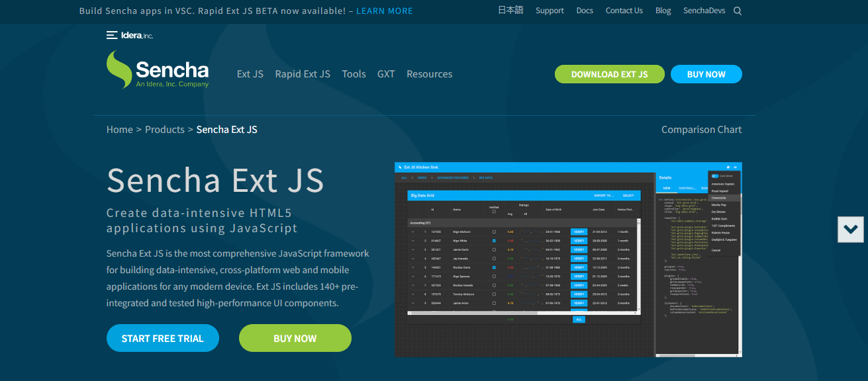Open the Support link
The height and width of the screenshot is (381, 868).
pyautogui.click(x=550, y=11)
